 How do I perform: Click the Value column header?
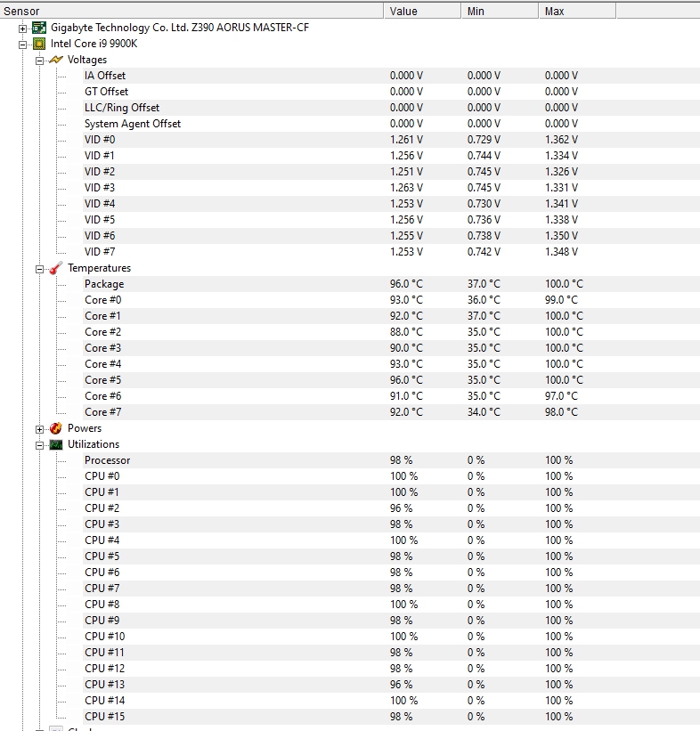click(422, 11)
